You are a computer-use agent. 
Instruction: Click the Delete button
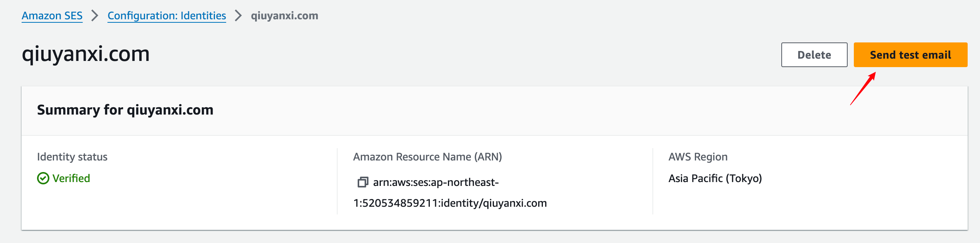814,55
